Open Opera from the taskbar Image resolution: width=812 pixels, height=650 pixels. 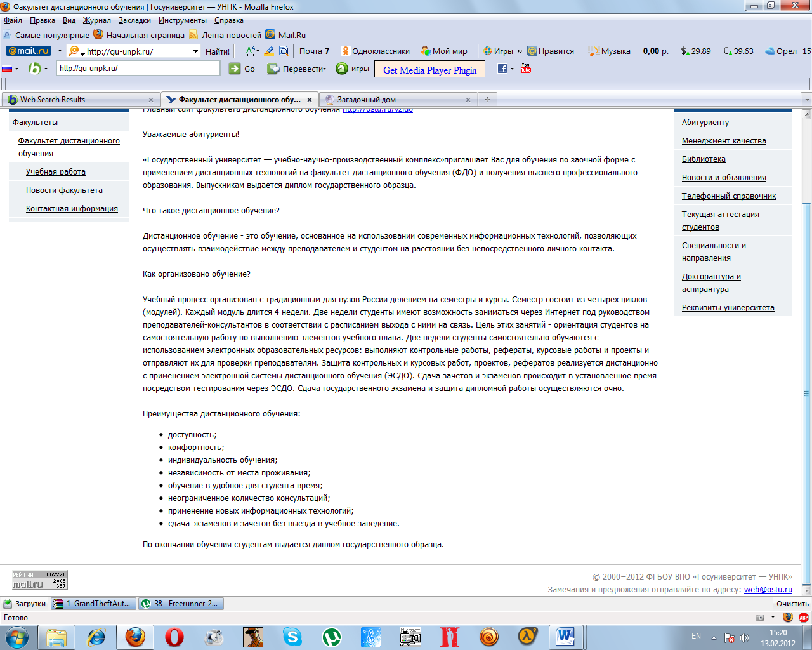coord(174,637)
